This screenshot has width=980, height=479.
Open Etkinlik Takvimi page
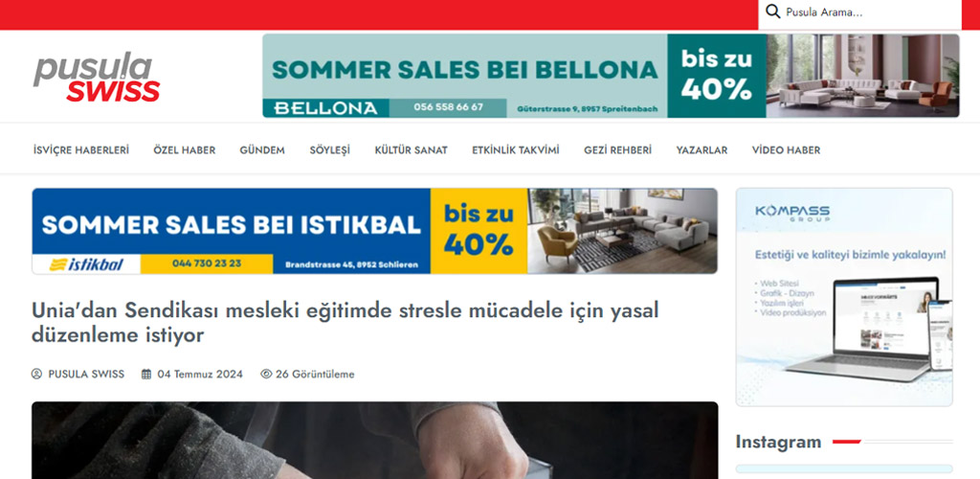[x=516, y=150]
